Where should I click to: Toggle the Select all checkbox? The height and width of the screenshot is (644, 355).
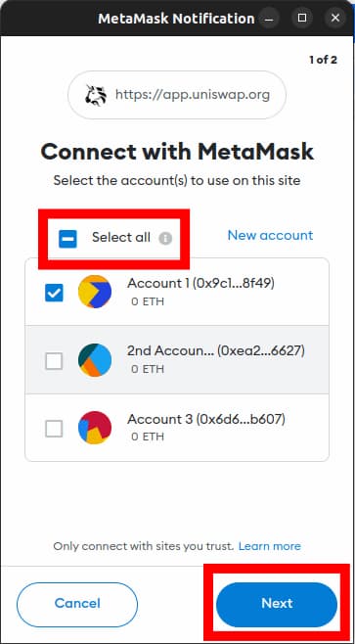[x=67, y=239]
